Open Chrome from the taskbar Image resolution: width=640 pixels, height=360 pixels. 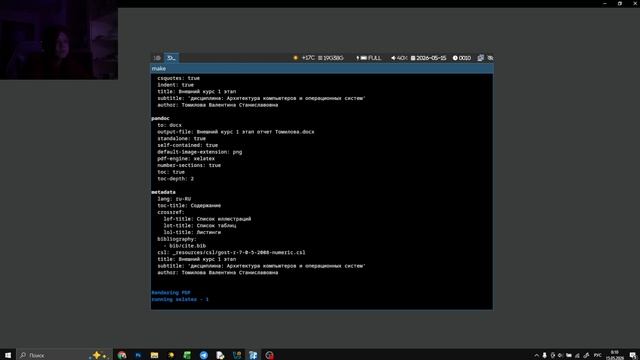tap(122, 355)
